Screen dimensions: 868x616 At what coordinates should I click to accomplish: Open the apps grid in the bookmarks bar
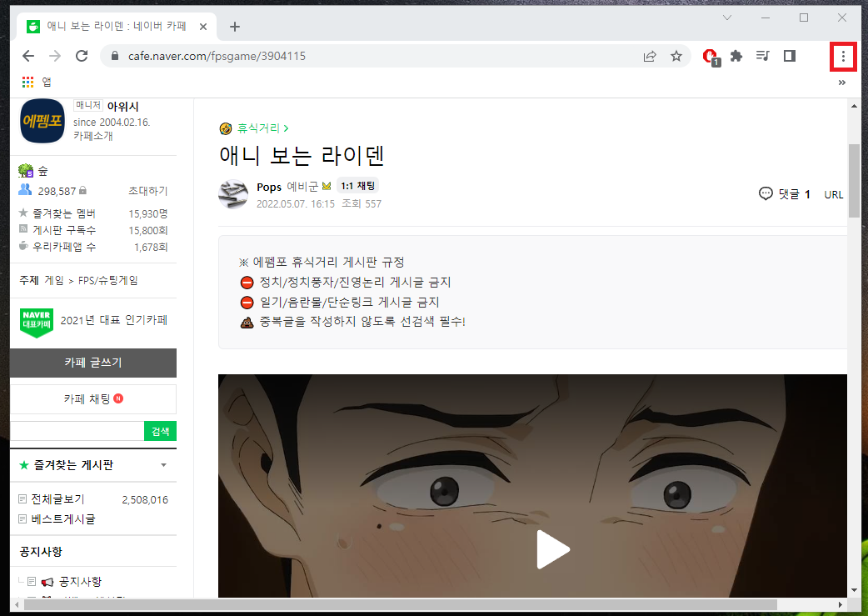point(27,82)
